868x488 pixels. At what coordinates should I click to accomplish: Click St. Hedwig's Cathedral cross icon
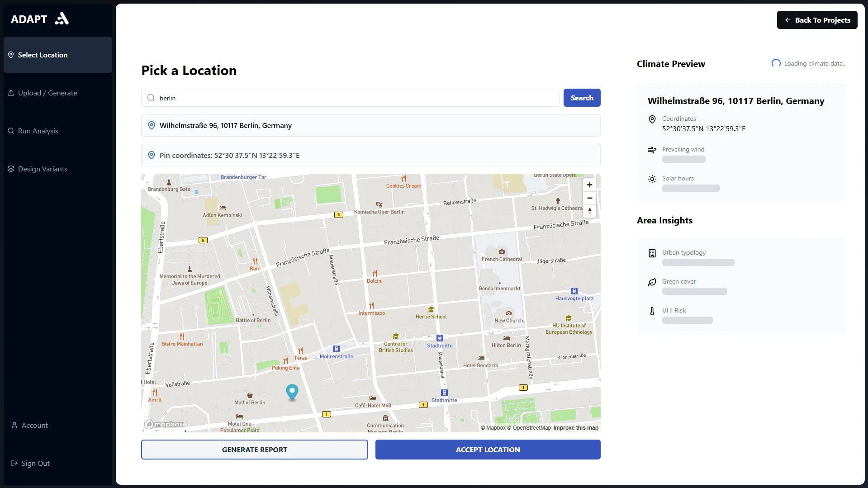click(558, 201)
